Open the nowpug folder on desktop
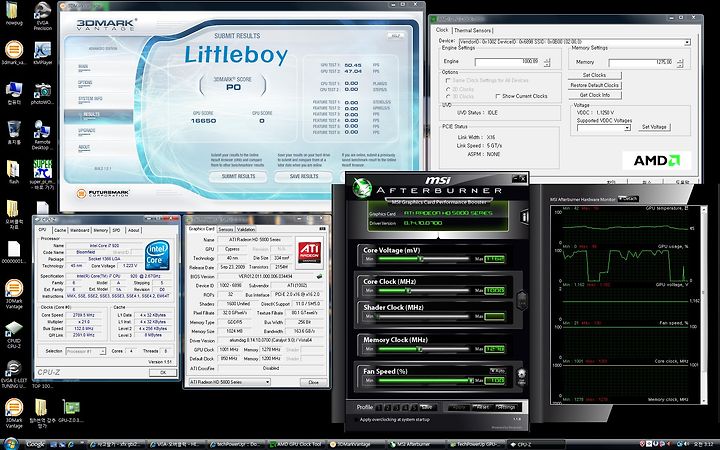Image resolution: width=720 pixels, height=450 pixels. click(14, 13)
